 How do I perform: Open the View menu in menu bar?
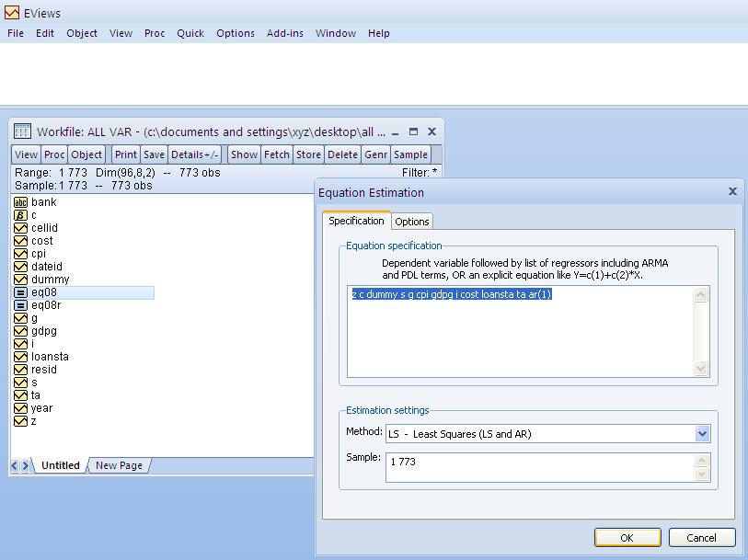click(x=121, y=33)
